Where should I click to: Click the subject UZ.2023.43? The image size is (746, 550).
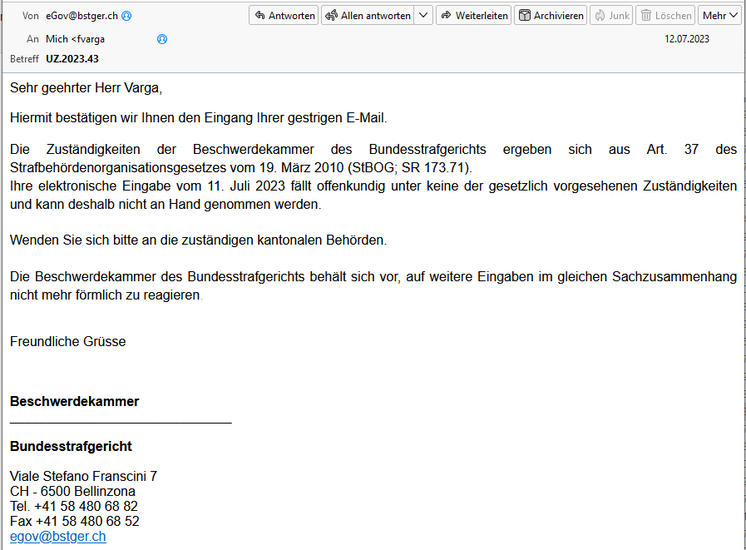(72, 59)
